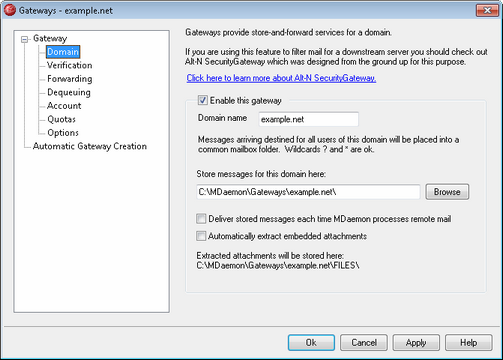
Task: Focus the Store messages path field
Action: [x=308, y=192]
